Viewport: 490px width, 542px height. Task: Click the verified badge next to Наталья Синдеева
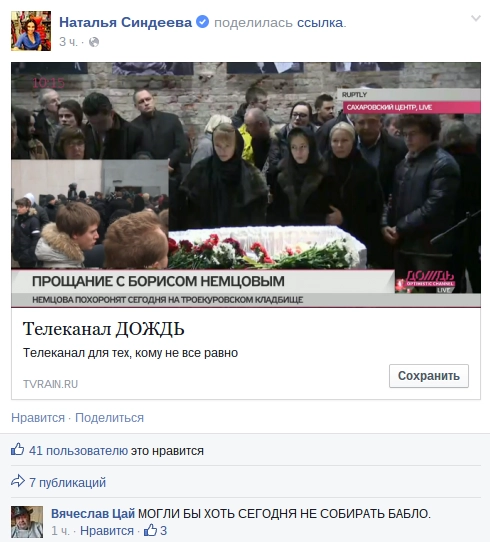(x=202, y=22)
